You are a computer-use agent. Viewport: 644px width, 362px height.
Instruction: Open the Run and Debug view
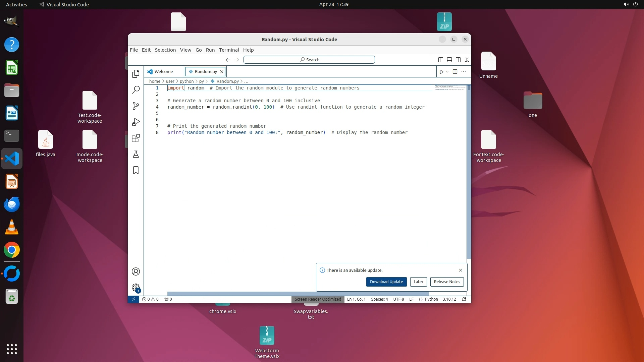[136, 122]
